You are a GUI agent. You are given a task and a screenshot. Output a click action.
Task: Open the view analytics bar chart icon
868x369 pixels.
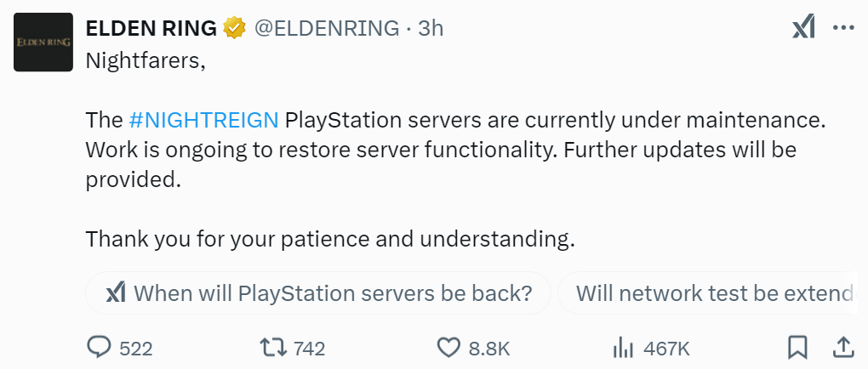pos(623,347)
